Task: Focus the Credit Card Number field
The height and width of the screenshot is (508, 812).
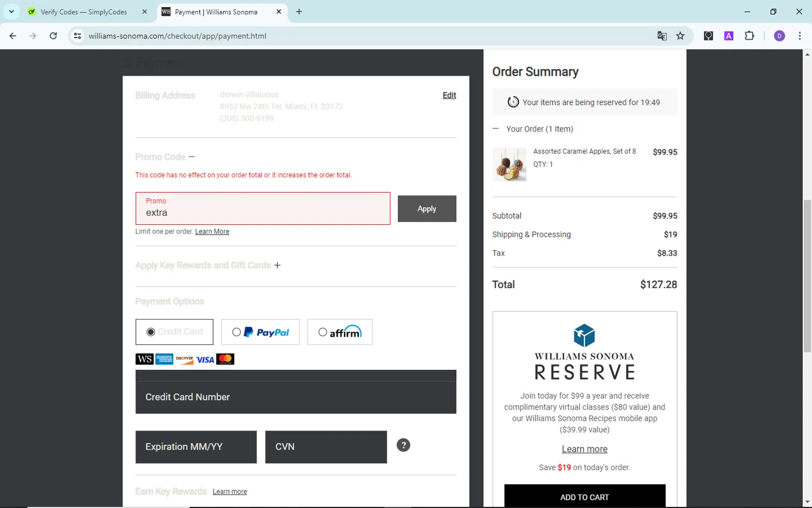Action: pyautogui.click(x=296, y=397)
